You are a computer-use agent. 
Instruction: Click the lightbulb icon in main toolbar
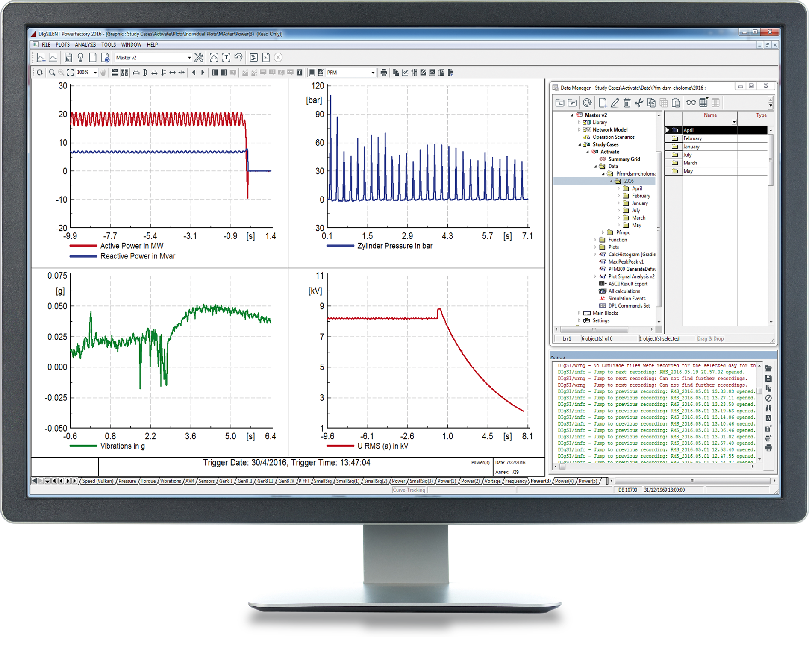(81, 58)
